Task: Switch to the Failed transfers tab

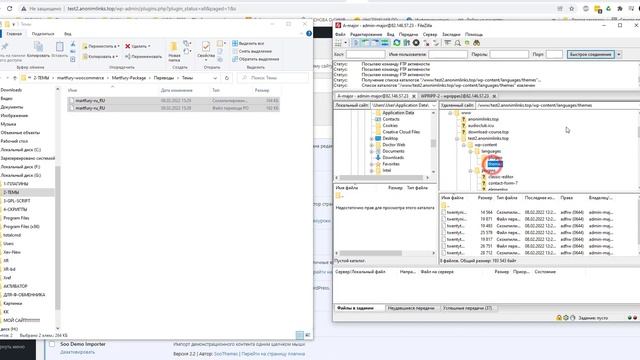Action: (x=411, y=308)
